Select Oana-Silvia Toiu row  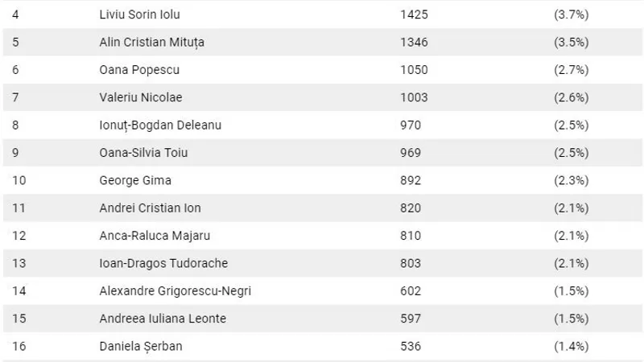click(x=323, y=153)
